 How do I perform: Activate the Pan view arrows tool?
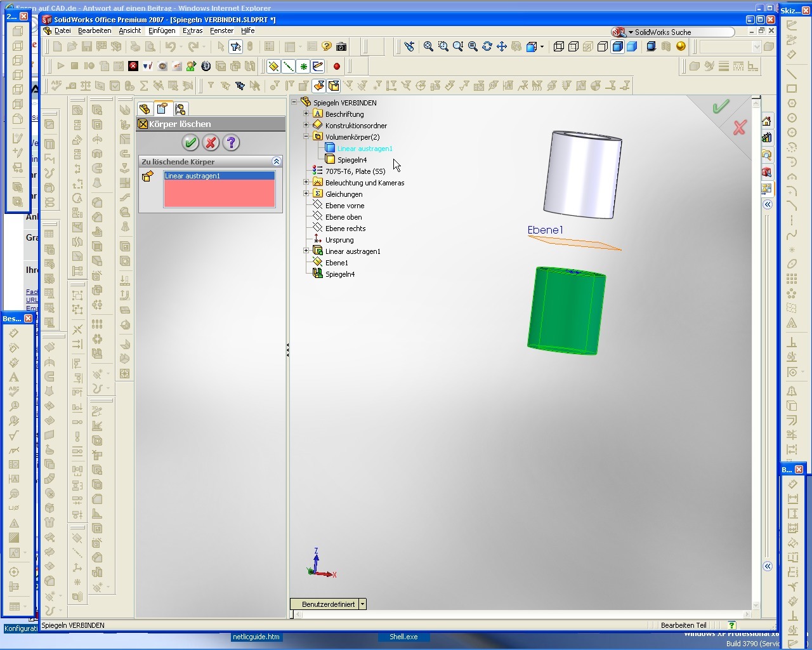[x=502, y=46]
